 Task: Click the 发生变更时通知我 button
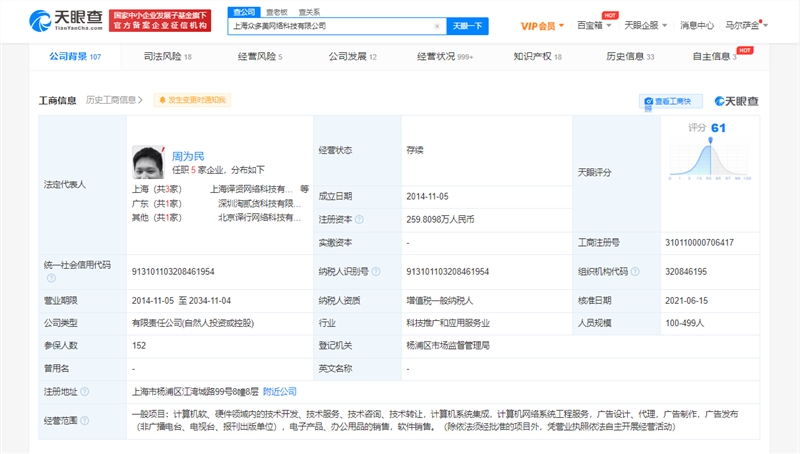coord(192,100)
